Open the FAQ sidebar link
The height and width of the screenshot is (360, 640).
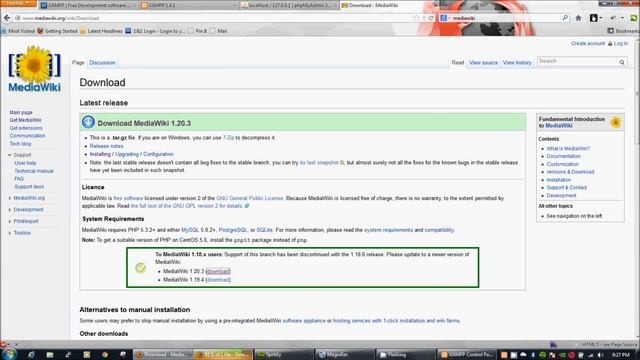[x=19, y=179]
